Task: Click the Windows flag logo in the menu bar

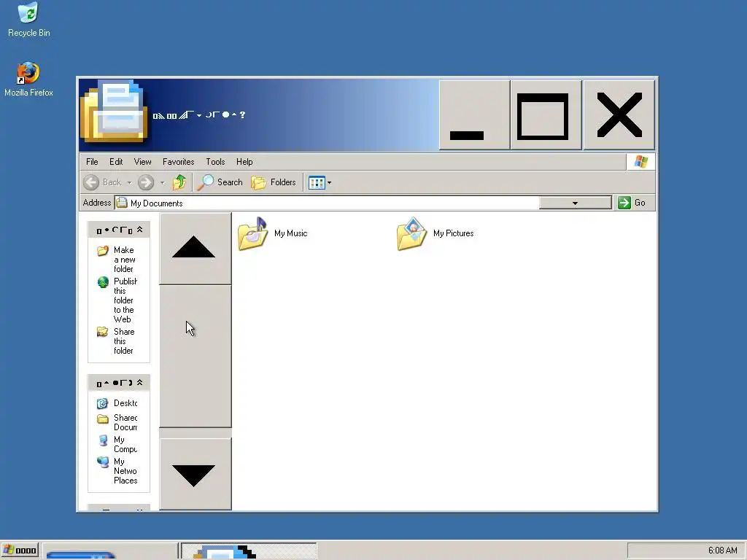Action: [x=640, y=162]
